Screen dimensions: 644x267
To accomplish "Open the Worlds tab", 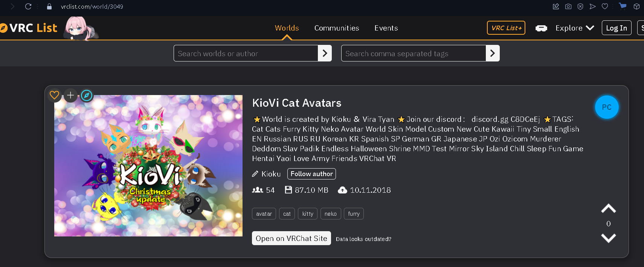I will [x=287, y=28].
